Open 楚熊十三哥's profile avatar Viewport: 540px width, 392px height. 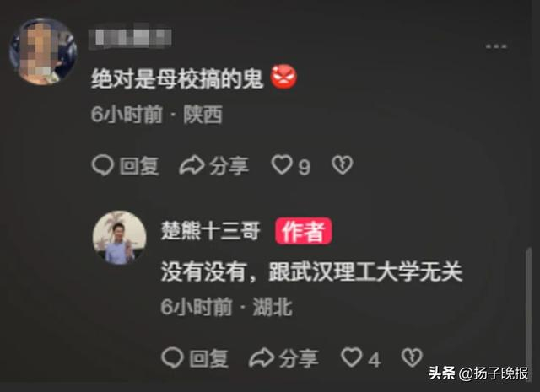tap(120, 238)
